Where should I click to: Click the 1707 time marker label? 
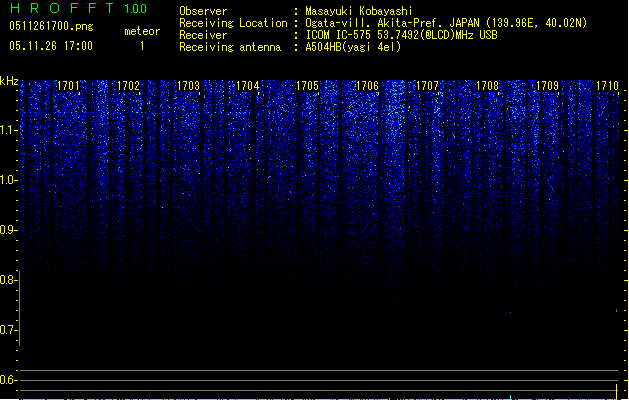[x=428, y=86]
